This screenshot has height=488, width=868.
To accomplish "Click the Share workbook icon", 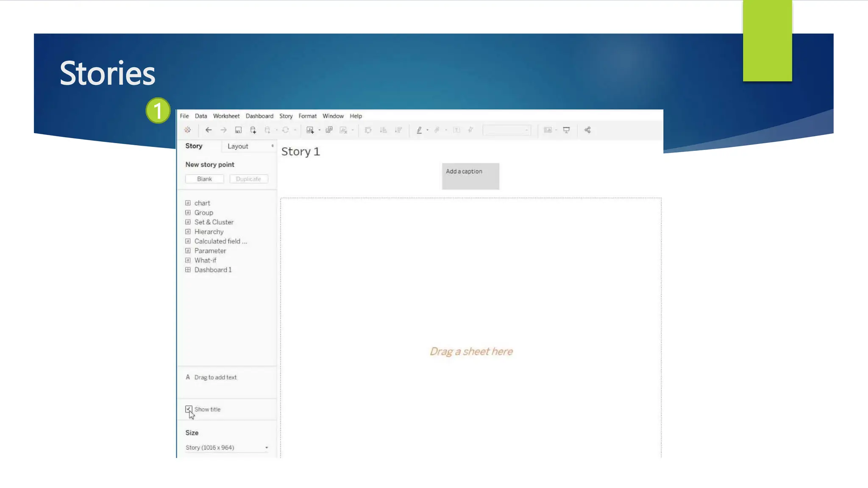I will tap(587, 130).
